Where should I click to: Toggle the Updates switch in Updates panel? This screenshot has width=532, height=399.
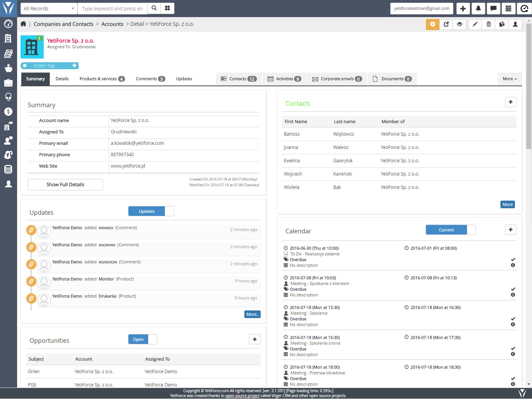151,211
